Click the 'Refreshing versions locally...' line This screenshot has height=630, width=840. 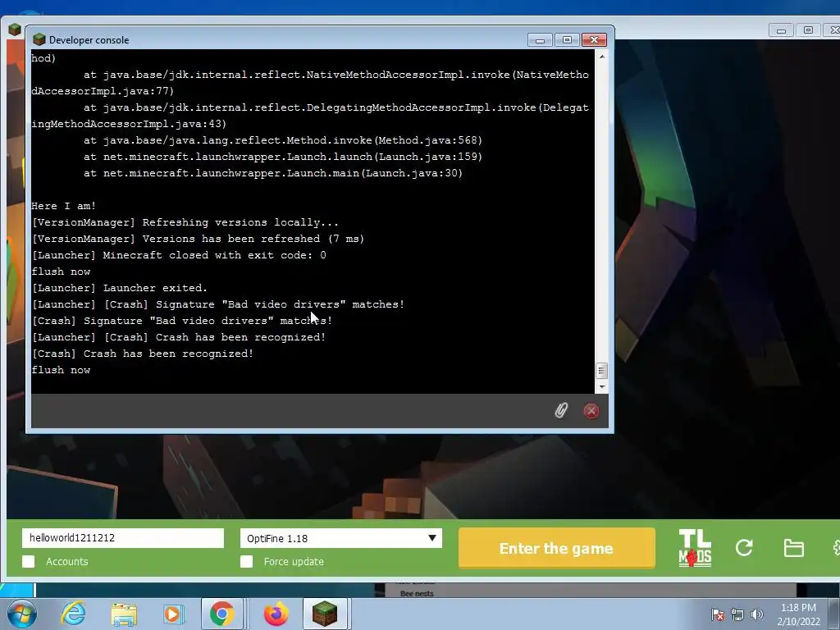(185, 222)
